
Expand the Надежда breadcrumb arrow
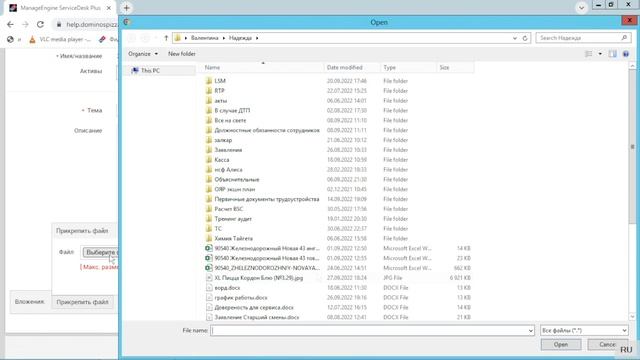pyautogui.click(x=257, y=38)
